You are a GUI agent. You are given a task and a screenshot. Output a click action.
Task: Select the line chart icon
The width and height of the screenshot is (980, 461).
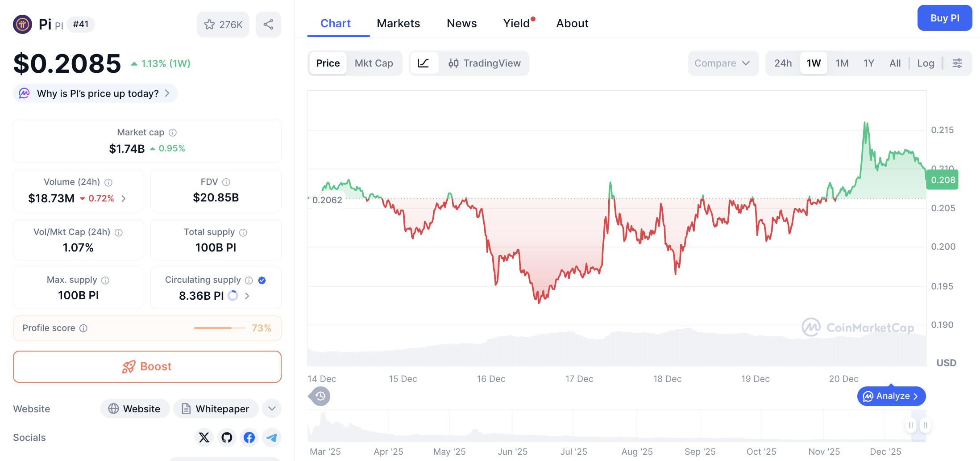(x=424, y=63)
